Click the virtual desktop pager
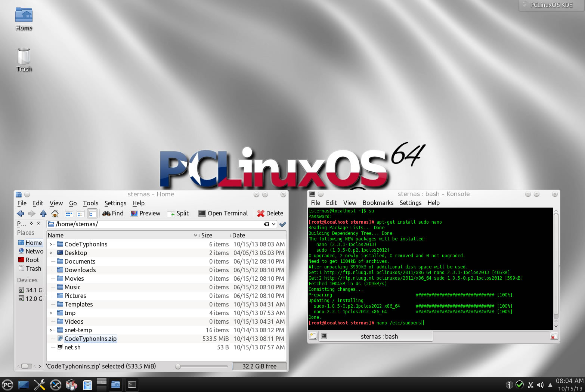 tap(102, 385)
